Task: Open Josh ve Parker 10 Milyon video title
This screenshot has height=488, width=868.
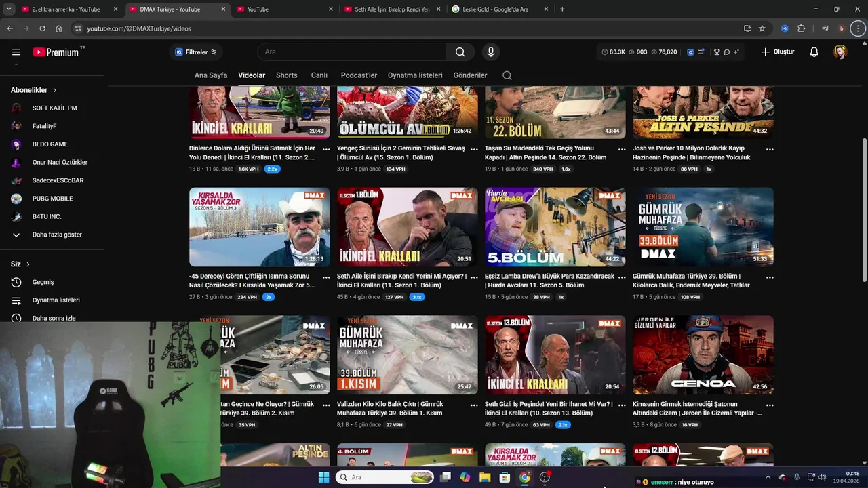Action: tap(692, 152)
